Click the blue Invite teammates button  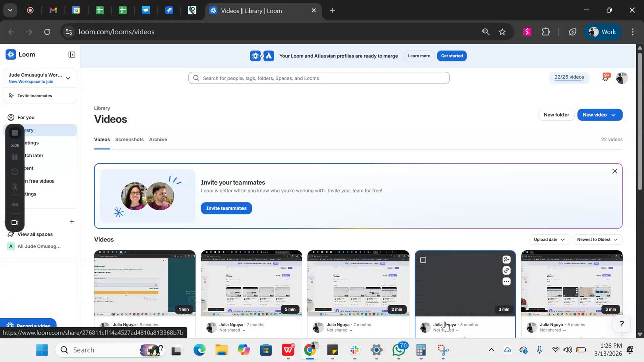pyautogui.click(x=226, y=208)
